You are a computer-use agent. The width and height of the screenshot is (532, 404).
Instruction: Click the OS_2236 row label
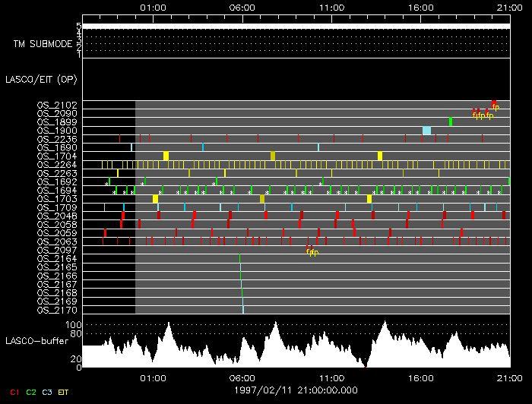(x=56, y=138)
